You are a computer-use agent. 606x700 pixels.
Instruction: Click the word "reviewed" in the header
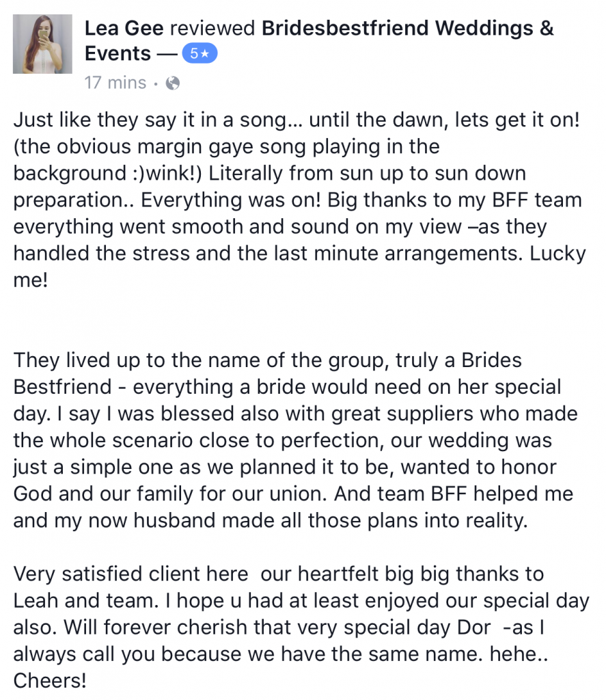213,29
